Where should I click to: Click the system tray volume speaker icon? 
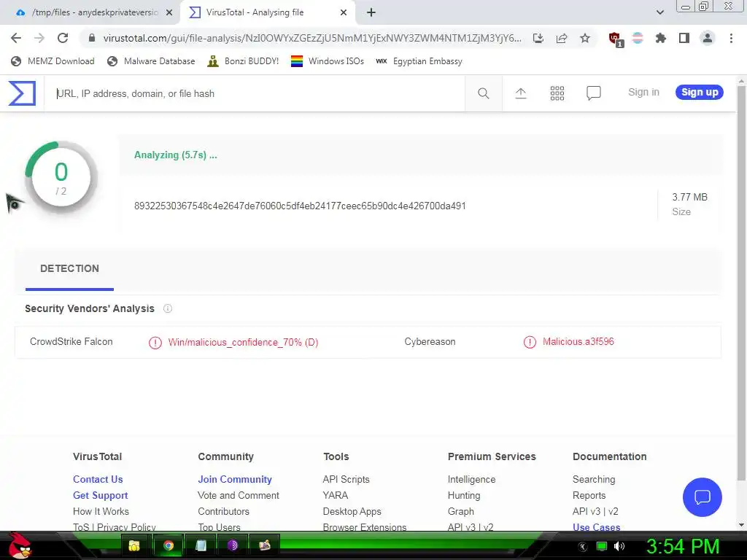(619, 546)
